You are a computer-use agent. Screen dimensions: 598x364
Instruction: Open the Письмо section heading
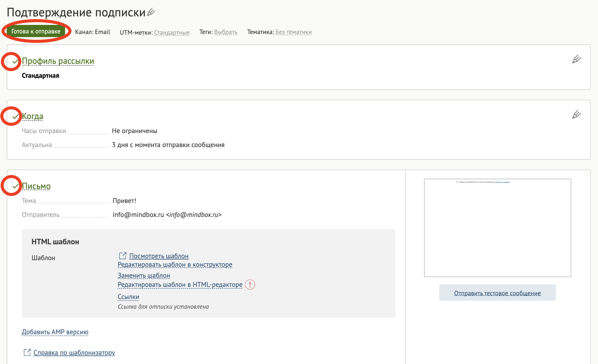coord(36,186)
